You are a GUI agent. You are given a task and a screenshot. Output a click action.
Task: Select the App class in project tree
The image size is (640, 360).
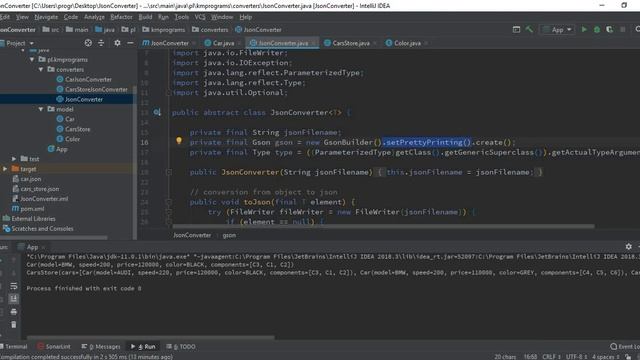click(x=58, y=149)
